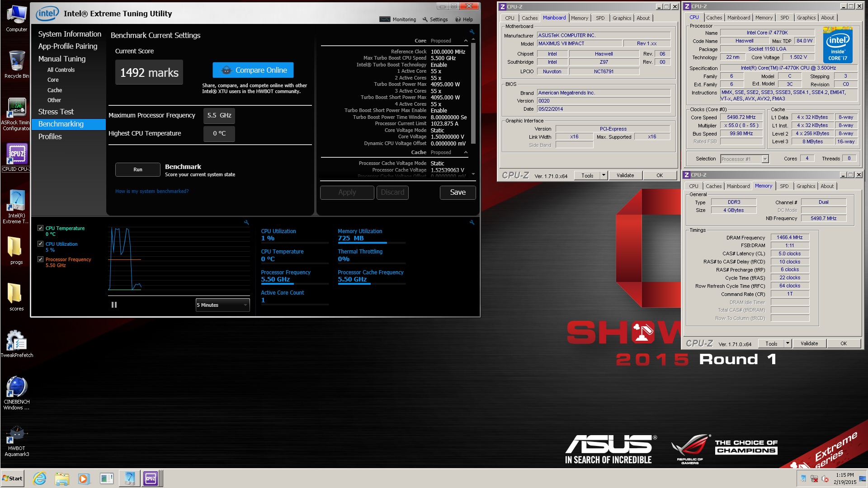The height and width of the screenshot is (488, 868).
Task: Click volume icon in system tray
Action: (x=825, y=479)
